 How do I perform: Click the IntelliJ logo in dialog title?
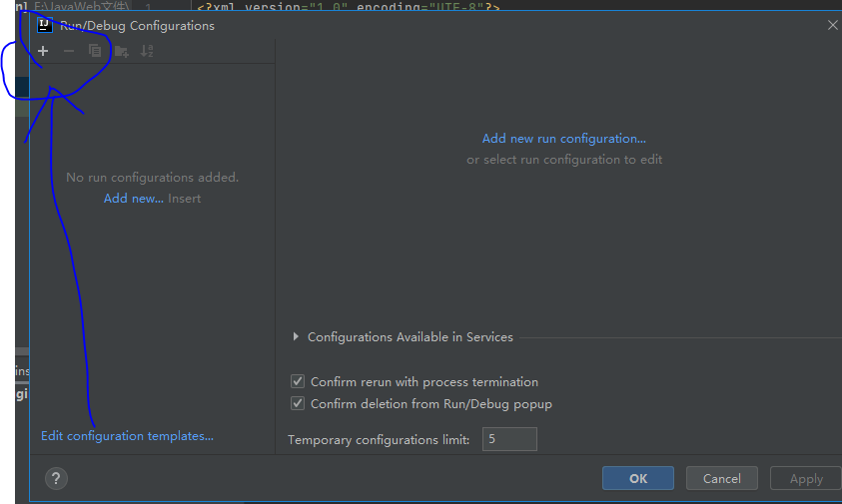point(45,25)
